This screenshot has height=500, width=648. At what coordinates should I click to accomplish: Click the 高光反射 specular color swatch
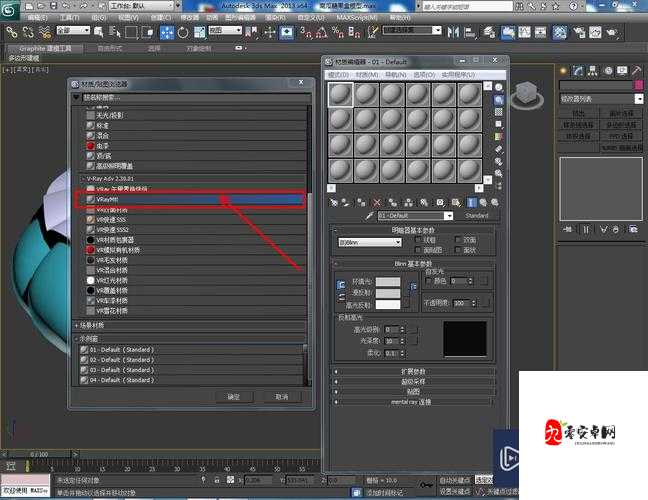pos(388,305)
